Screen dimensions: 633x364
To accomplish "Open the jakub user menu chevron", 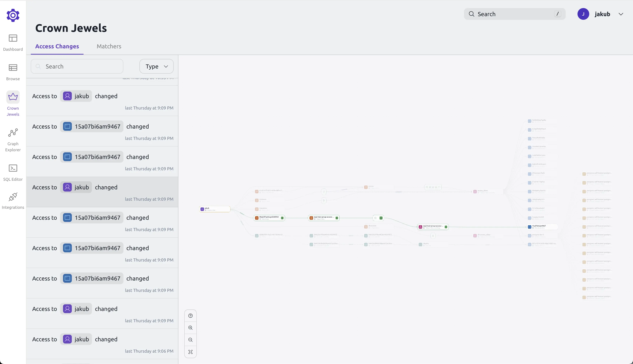I will (x=621, y=14).
